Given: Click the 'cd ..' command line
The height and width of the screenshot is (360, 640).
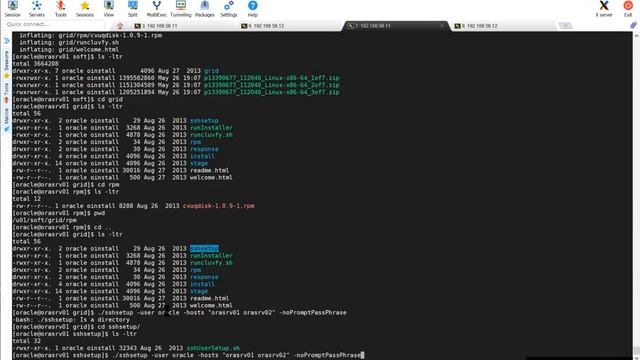Looking at the screenshot, I should 62,227.
